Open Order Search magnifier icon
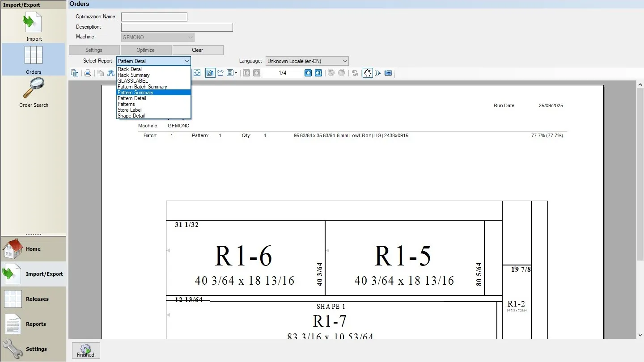The width and height of the screenshot is (644, 362). (34, 88)
